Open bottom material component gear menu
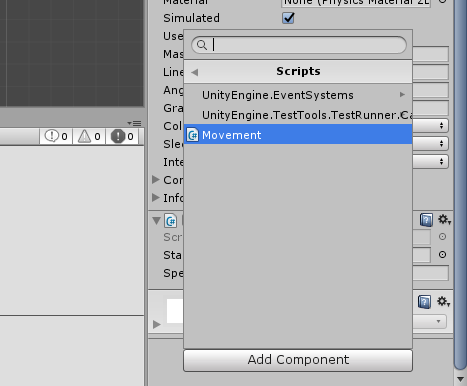 click(x=444, y=302)
